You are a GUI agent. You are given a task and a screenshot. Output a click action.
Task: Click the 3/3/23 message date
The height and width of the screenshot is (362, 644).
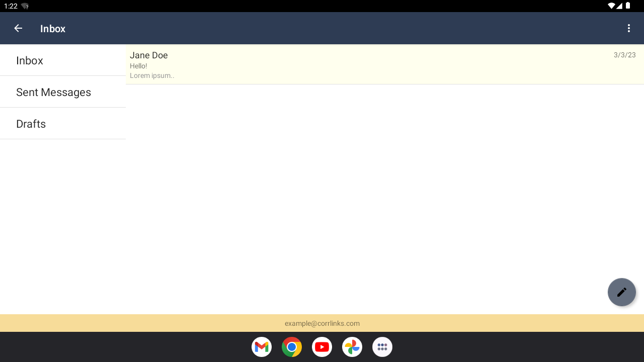tap(625, 55)
